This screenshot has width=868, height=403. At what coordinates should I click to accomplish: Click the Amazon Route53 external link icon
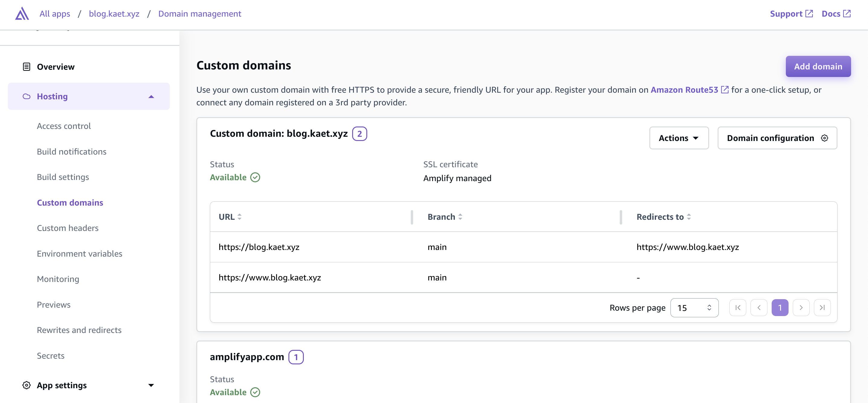(725, 90)
